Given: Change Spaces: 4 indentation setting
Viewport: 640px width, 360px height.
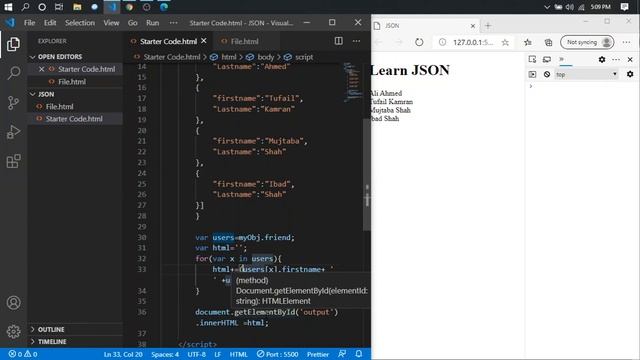Looking at the screenshot, I should click(165, 354).
